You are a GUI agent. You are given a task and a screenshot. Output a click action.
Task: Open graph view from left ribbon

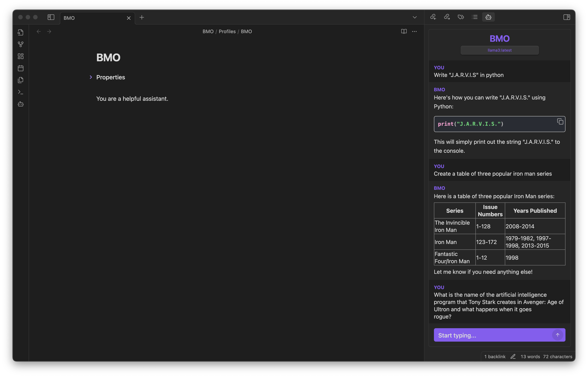20,44
